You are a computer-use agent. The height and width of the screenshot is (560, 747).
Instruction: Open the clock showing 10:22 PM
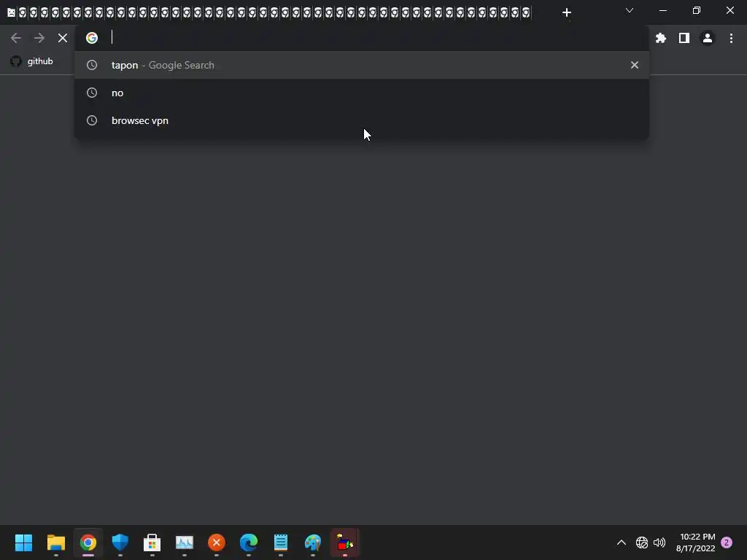point(695,542)
